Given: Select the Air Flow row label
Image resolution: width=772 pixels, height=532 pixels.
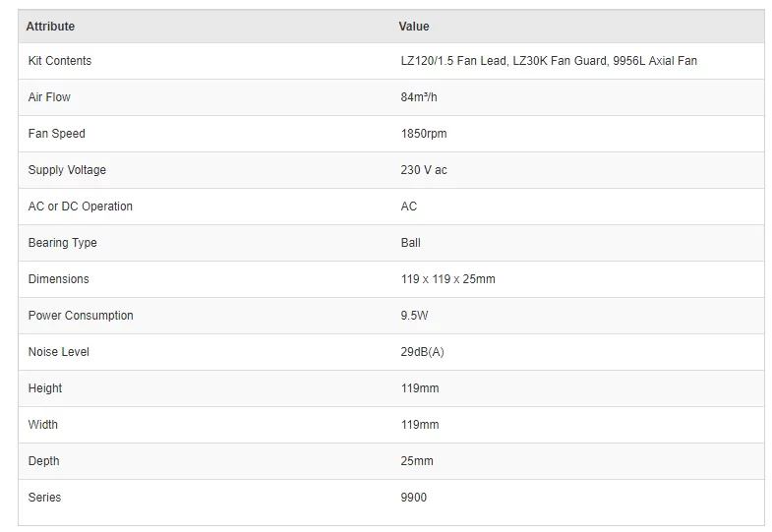Looking at the screenshot, I should (49, 97).
